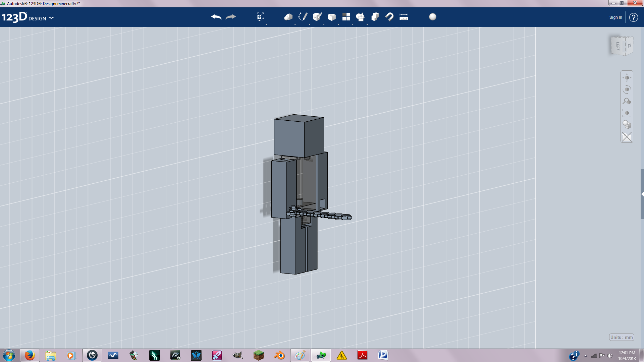This screenshot has height=362, width=644.
Task: Open the Grouping tool
Action: [x=360, y=17]
